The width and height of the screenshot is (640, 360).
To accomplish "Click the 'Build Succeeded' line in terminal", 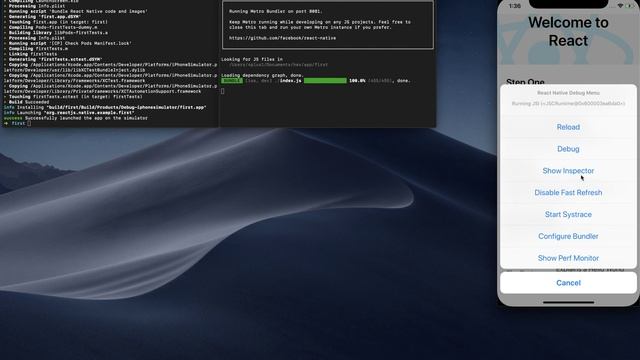I will (29, 102).
